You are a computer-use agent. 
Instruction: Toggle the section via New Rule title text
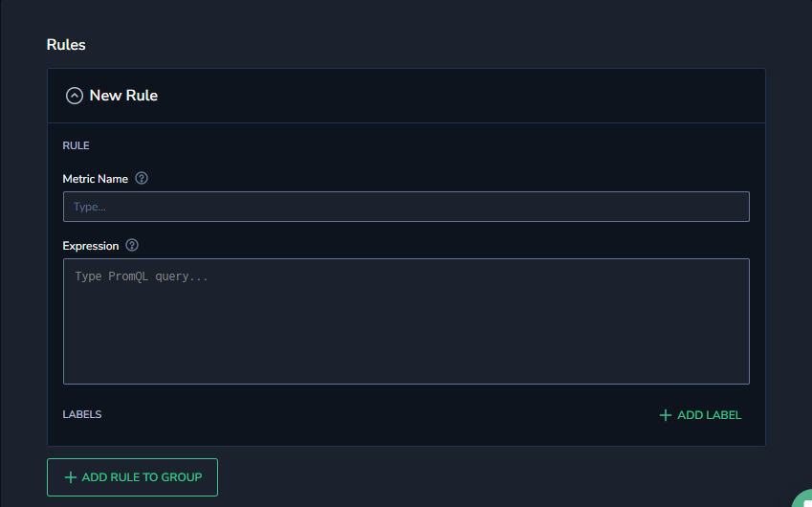click(123, 96)
